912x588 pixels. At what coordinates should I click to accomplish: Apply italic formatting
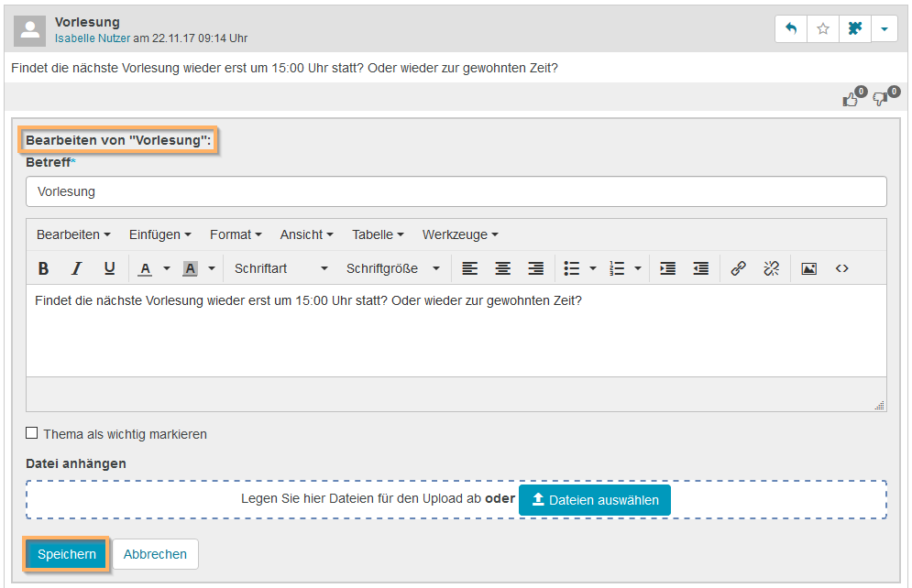pos(75,268)
